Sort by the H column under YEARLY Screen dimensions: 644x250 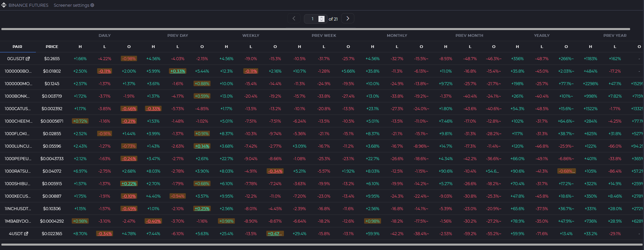[517, 47]
